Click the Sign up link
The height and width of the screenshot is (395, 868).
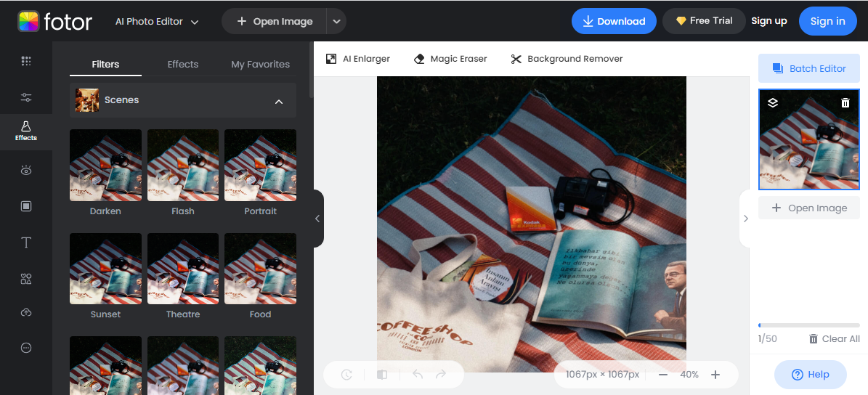(769, 21)
